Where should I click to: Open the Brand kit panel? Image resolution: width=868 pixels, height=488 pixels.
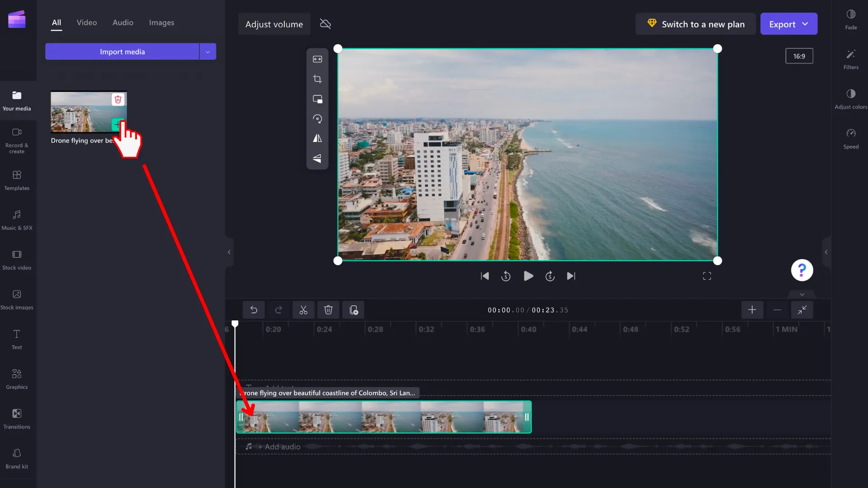(17, 459)
